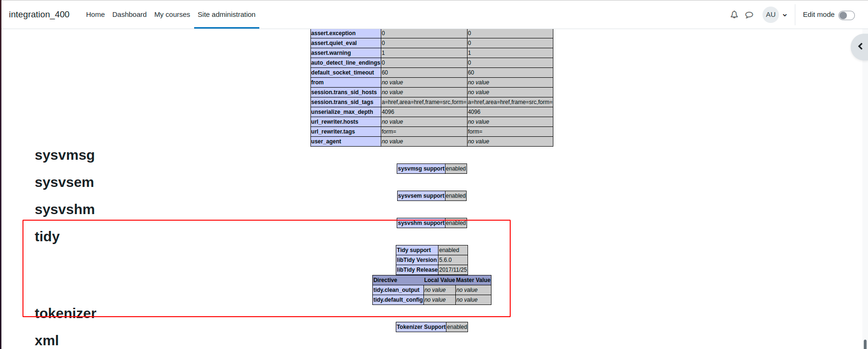Screen dimensions: 868x349
Task: Click the local 4096 unserialize_max_depth value
Action: (x=424, y=112)
